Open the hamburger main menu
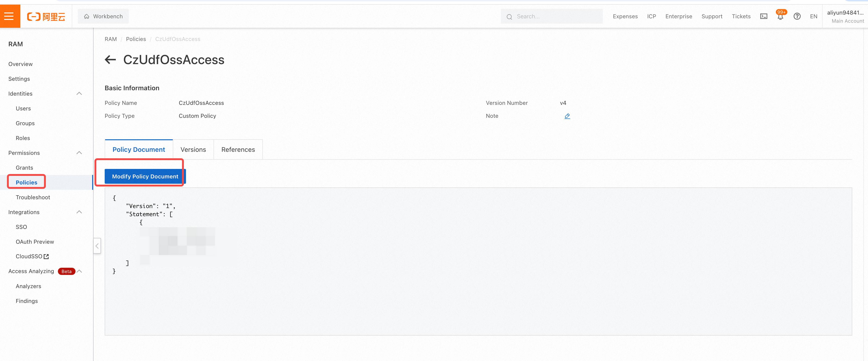The image size is (868, 361). pyautogui.click(x=9, y=16)
